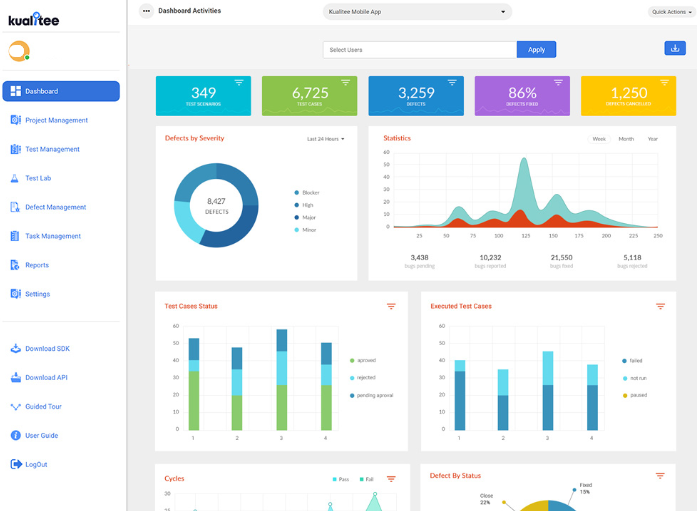Click the Select Users input field
The image size is (697, 511).
point(420,50)
